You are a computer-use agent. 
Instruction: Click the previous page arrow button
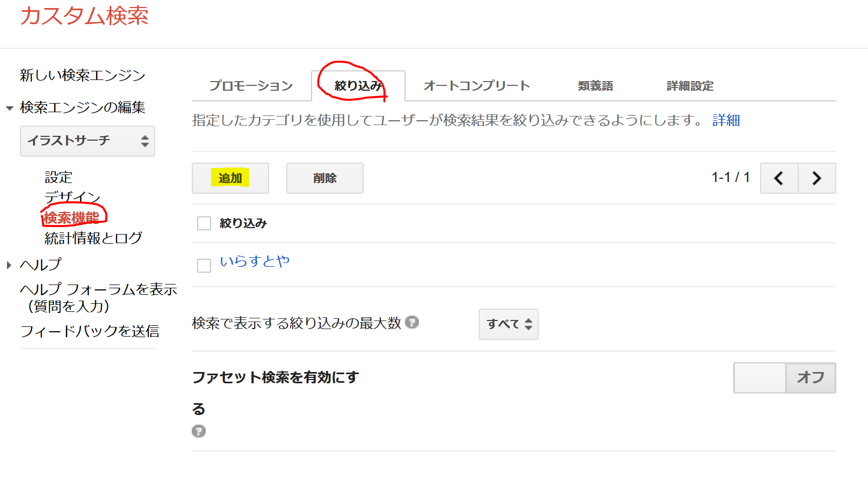(x=779, y=178)
